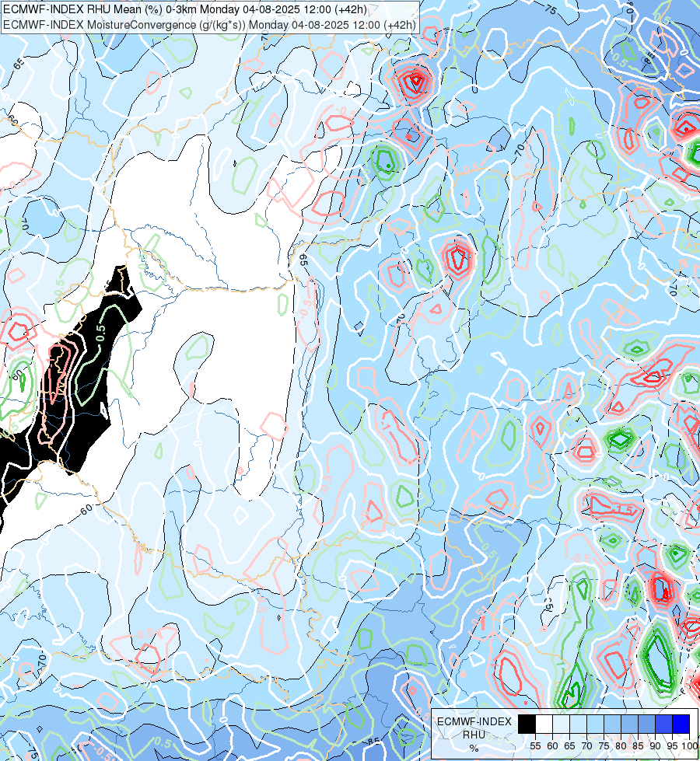Click the legend tick label 75

click(x=604, y=746)
